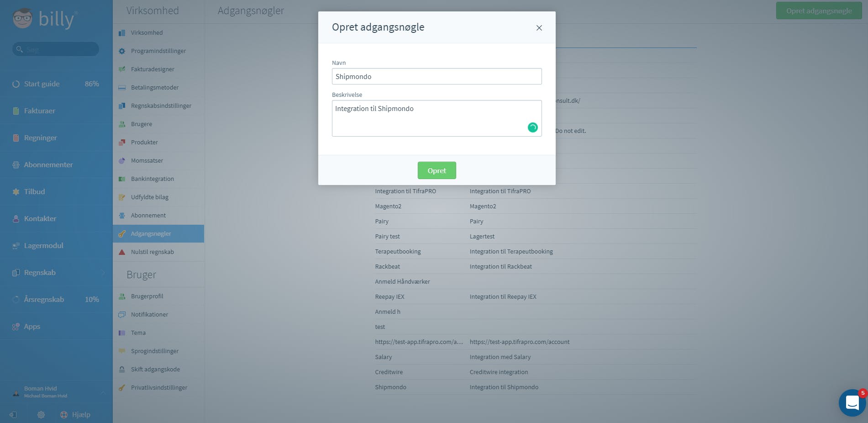The image size is (868, 423).
Task: Click the logout icon at sidebar bottom
Action: [13, 415]
